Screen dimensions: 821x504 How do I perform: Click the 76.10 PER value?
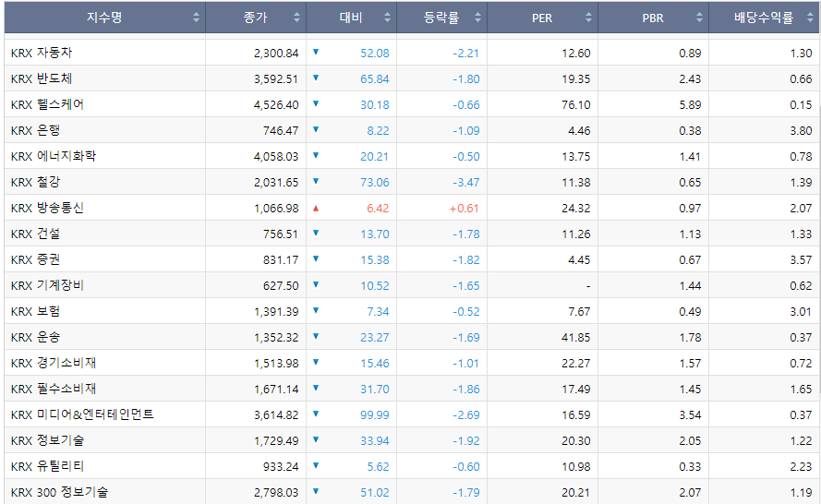point(576,104)
